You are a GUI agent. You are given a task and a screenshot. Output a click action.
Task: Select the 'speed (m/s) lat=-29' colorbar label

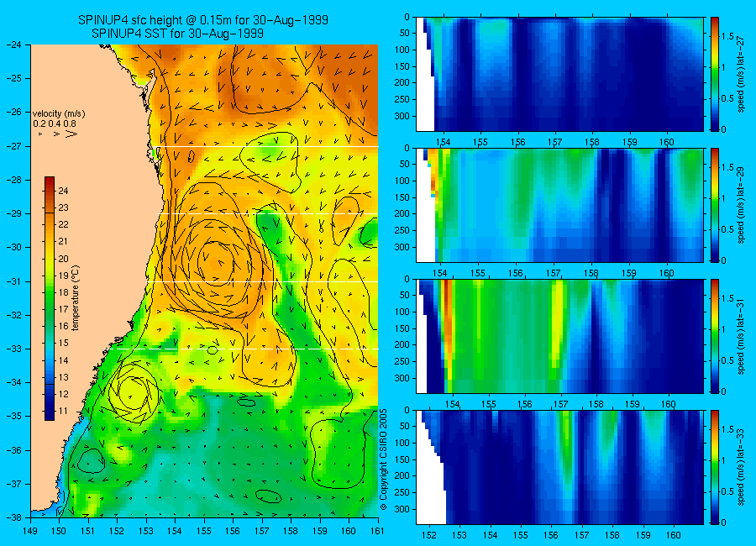[x=741, y=205]
